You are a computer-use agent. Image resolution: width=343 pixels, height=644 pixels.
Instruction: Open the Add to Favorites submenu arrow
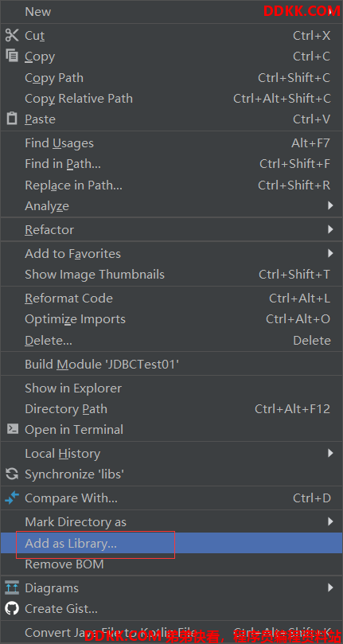click(330, 253)
